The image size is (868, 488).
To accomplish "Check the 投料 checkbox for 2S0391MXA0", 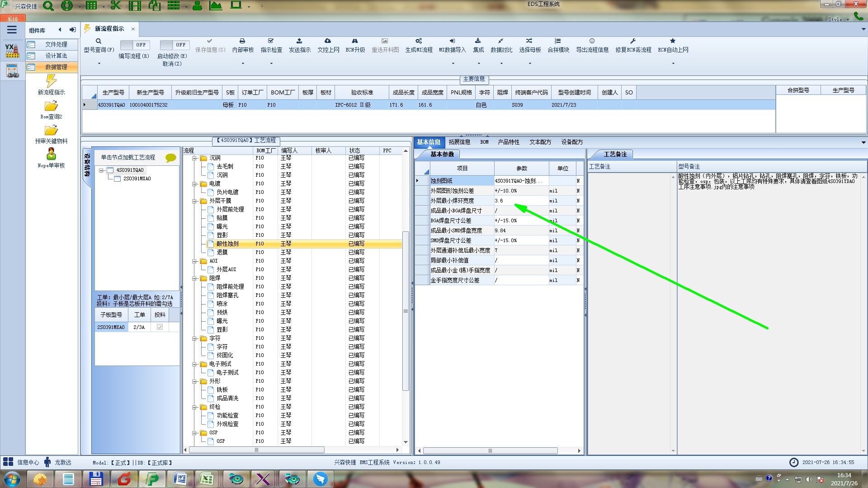I will click(x=160, y=327).
